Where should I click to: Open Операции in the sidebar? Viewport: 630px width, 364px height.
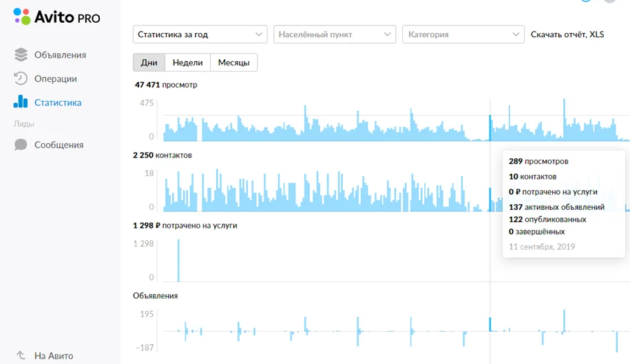pos(56,78)
